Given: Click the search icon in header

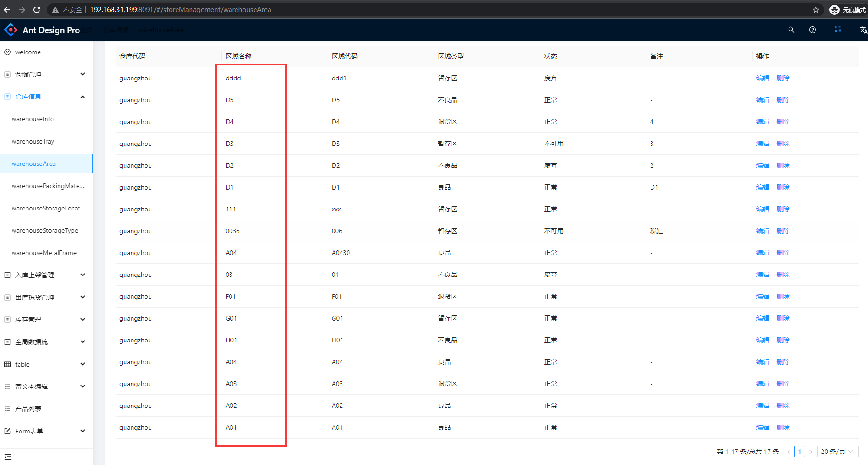Looking at the screenshot, I should (x=791, y=30).
